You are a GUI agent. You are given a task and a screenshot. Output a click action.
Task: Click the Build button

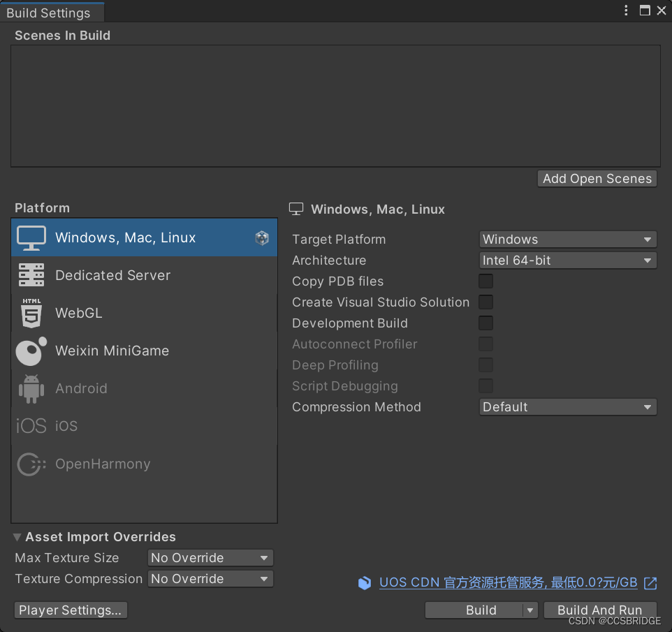[x=474, y=610]
